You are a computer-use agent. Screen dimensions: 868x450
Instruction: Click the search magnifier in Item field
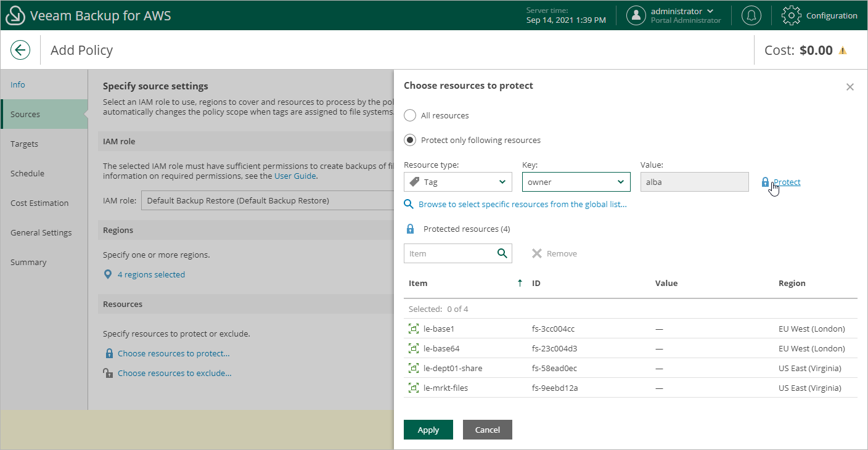pyautogui.click(x=502, y=253)
